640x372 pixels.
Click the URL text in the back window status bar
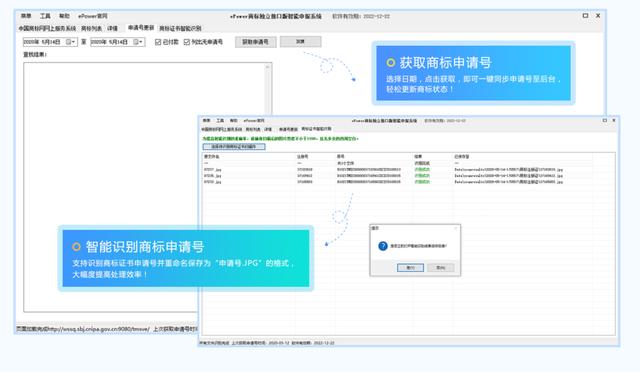[x=99, y=329]
